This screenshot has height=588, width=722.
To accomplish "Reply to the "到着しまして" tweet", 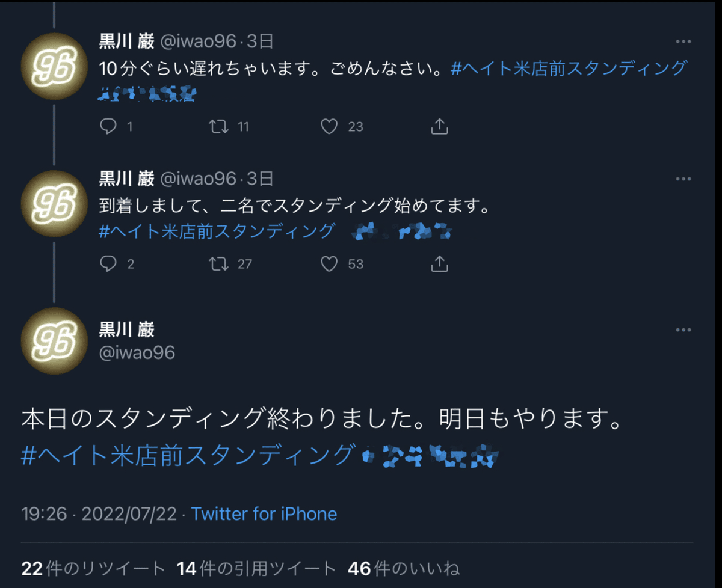I will [108, 264].
